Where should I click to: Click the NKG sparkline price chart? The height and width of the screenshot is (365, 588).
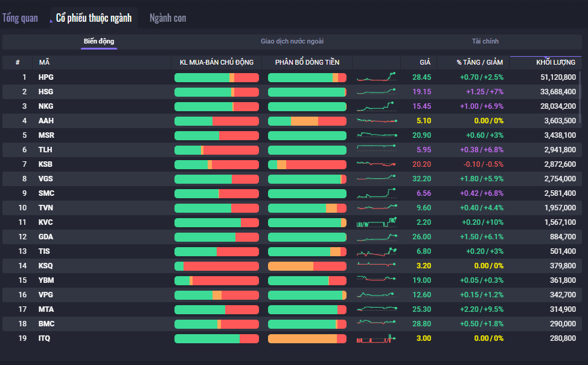pyautogui.click(x=376, y=106)
